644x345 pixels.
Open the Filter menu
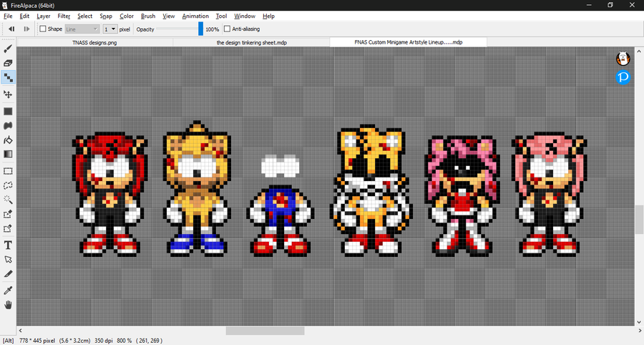click(x=64, y=16)
